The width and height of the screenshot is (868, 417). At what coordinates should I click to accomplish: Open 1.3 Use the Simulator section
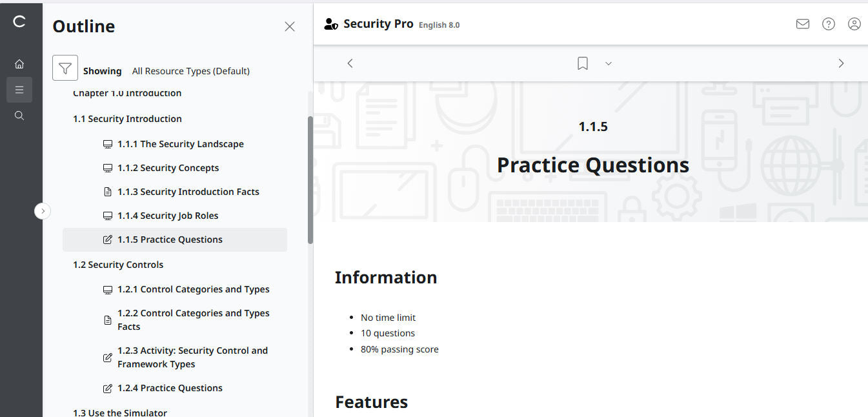pos(120,412)
